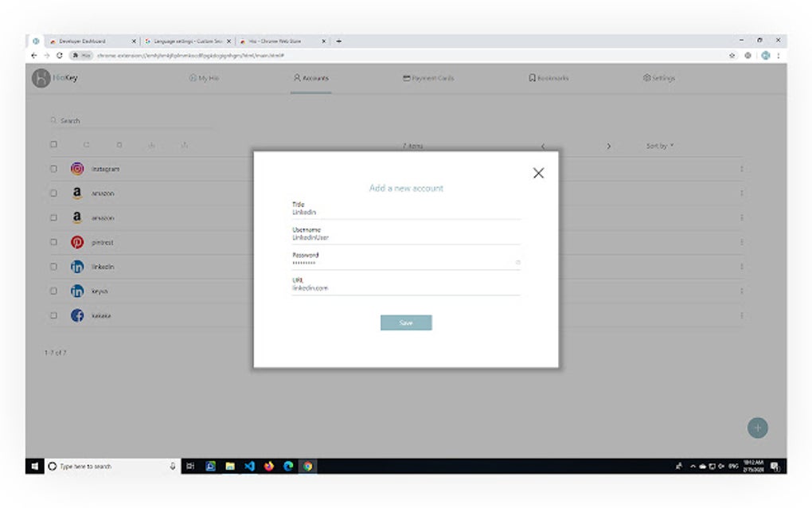Viewport: 812px width, 508px height.
Task: Launch Firefox from the taskbar
Action: pyautogui.click(x=269, y=466)
